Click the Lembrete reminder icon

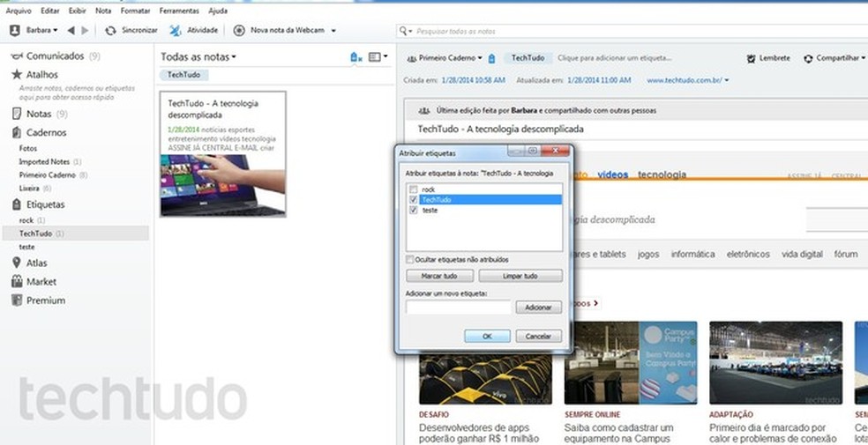[x=751, y=59]
